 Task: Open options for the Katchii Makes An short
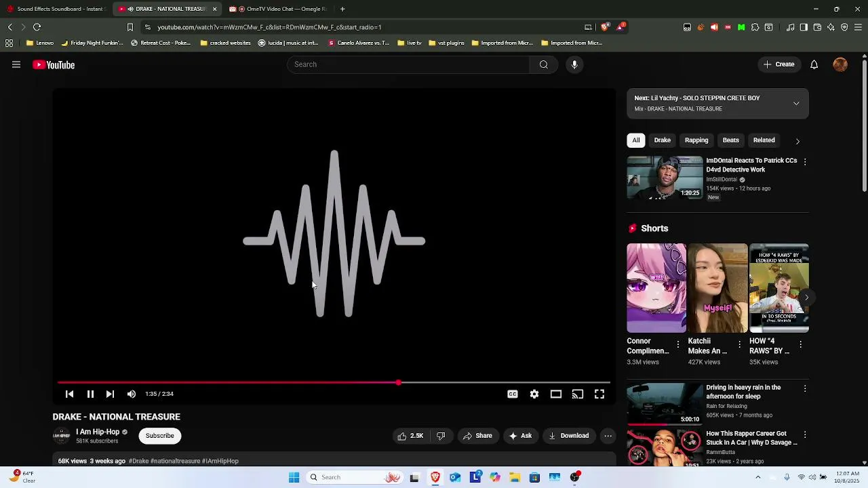point(739,345)
